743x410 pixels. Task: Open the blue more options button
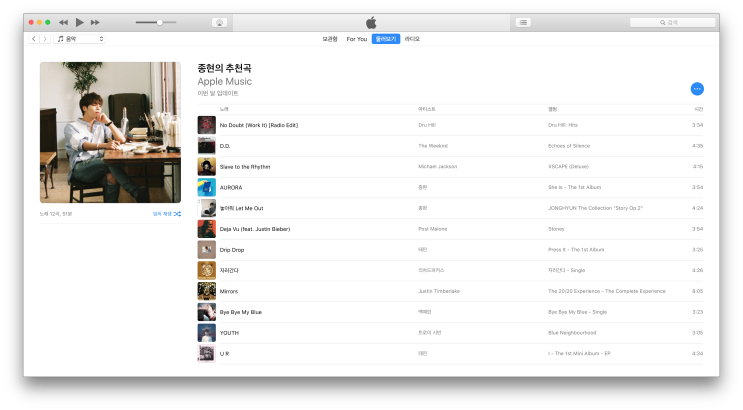point(697,89)
